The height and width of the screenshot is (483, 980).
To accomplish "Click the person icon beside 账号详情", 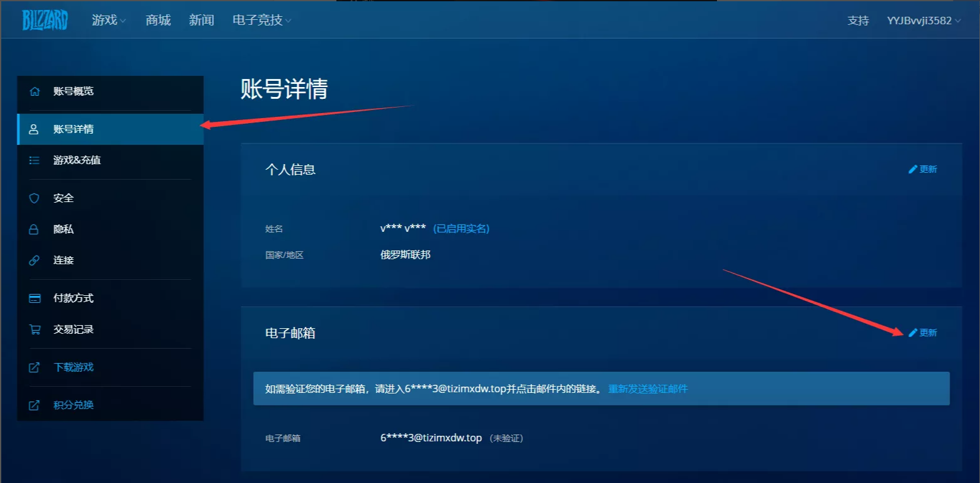I will coord(34,129).
